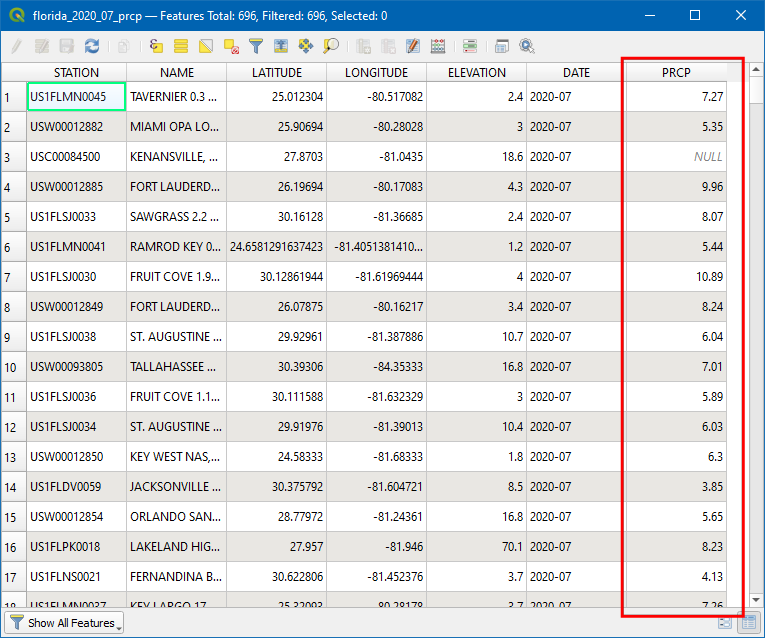The width and height of the screenshot is (765, 638).
Task: Click the Reload the table icon
Action: click(92, 46)
